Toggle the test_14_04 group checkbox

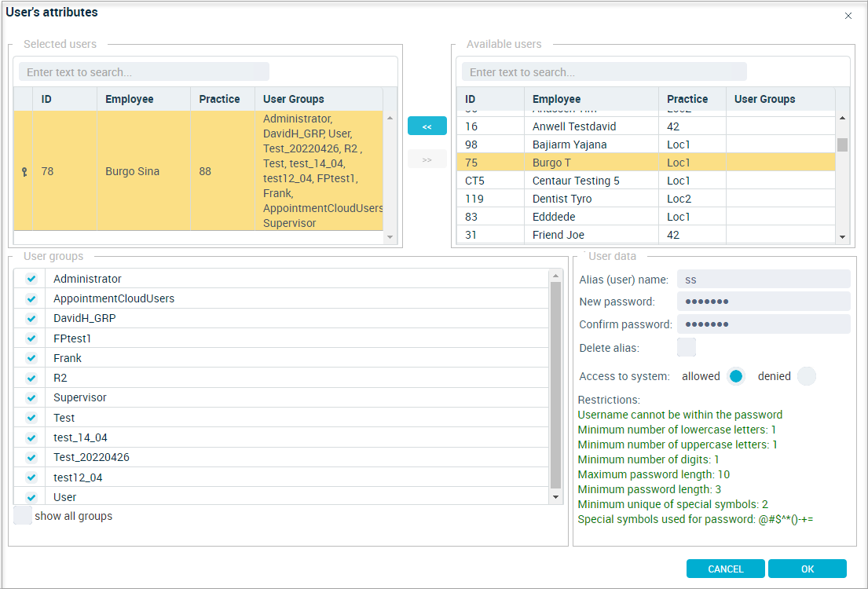31,437
